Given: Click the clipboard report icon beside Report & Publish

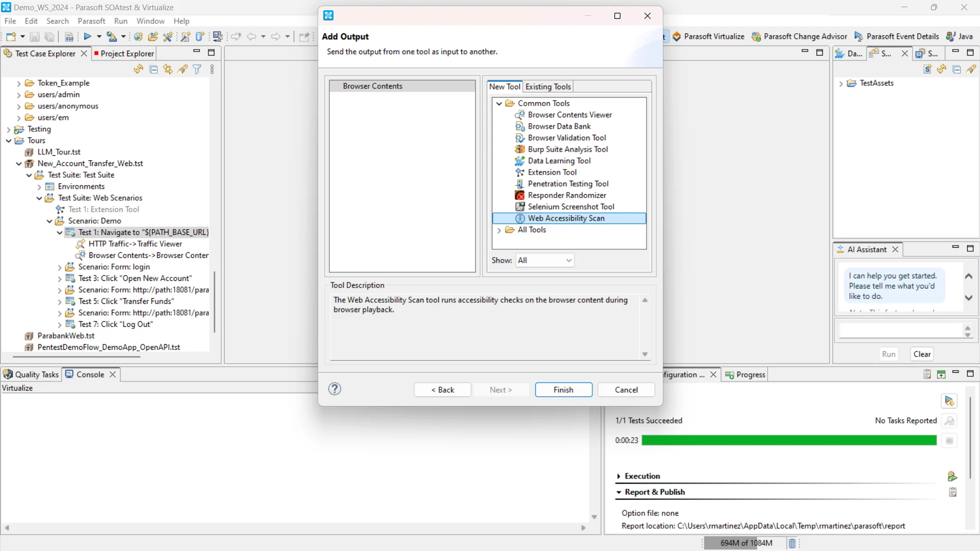Looking at the screenshot, I should [x=952, y=492].
